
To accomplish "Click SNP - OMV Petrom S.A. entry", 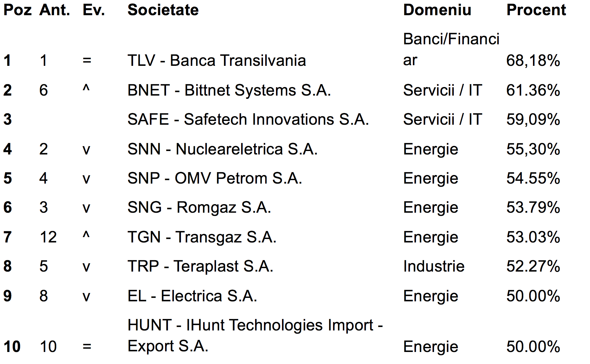I will [215, 178].
